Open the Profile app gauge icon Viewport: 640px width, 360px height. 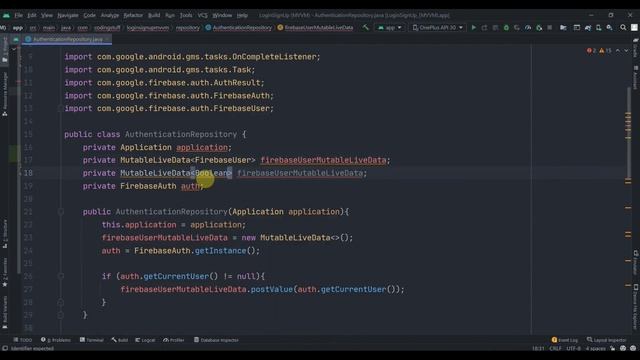point(528,27)
